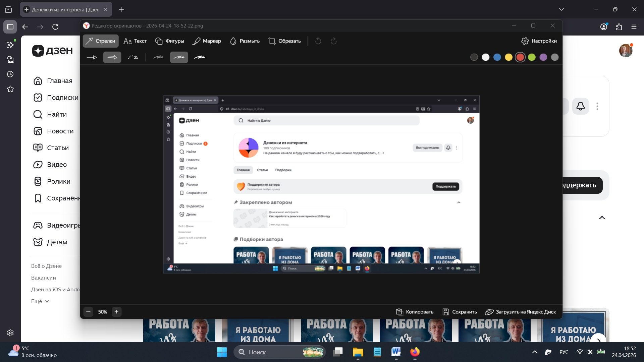This screenshot has width=644, height=362.
Task: Open the browser profile account icon
Action: tap(604, 27)
